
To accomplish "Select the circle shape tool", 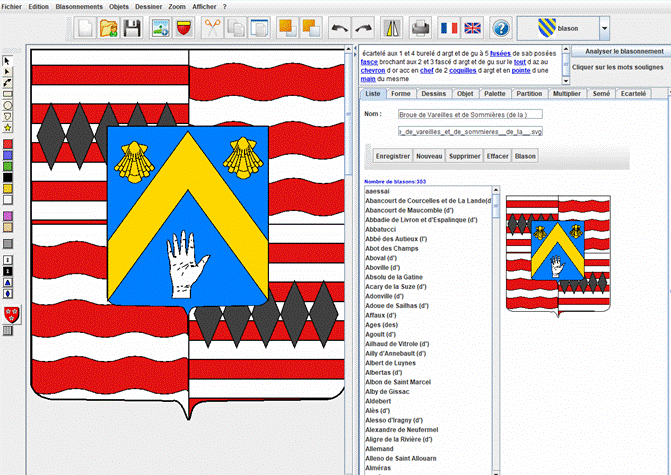I will pyautogui.click(x=8, y=105).
